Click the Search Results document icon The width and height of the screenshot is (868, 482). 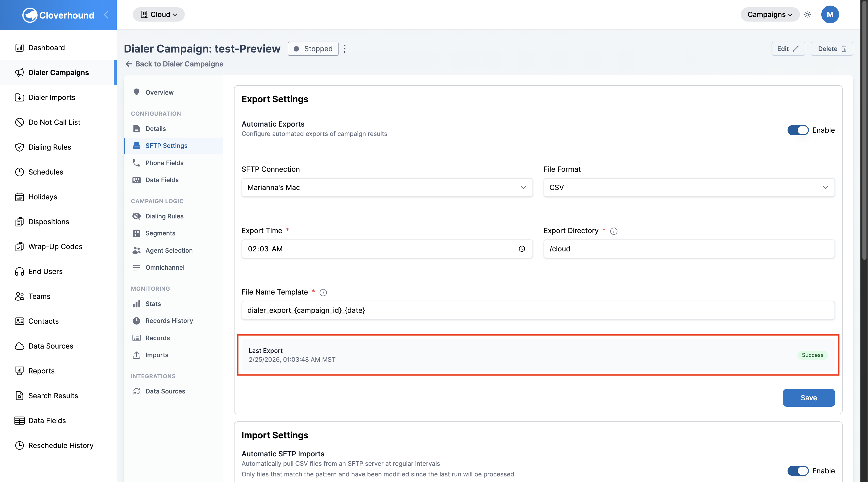coord(20,396)
